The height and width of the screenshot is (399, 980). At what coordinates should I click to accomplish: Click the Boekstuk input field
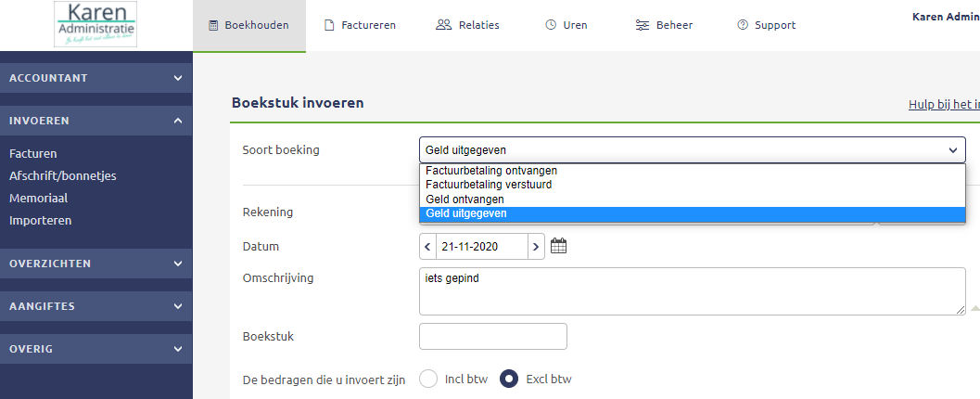(492, 336)
